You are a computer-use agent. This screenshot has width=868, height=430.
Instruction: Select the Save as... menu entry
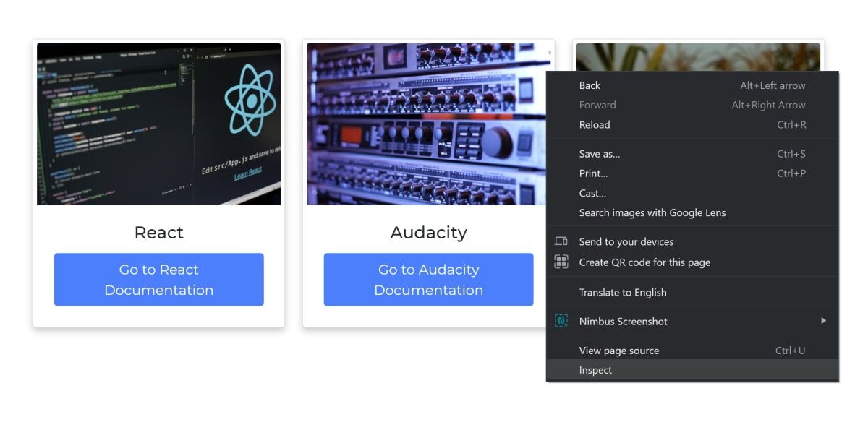tap(692, 153)
